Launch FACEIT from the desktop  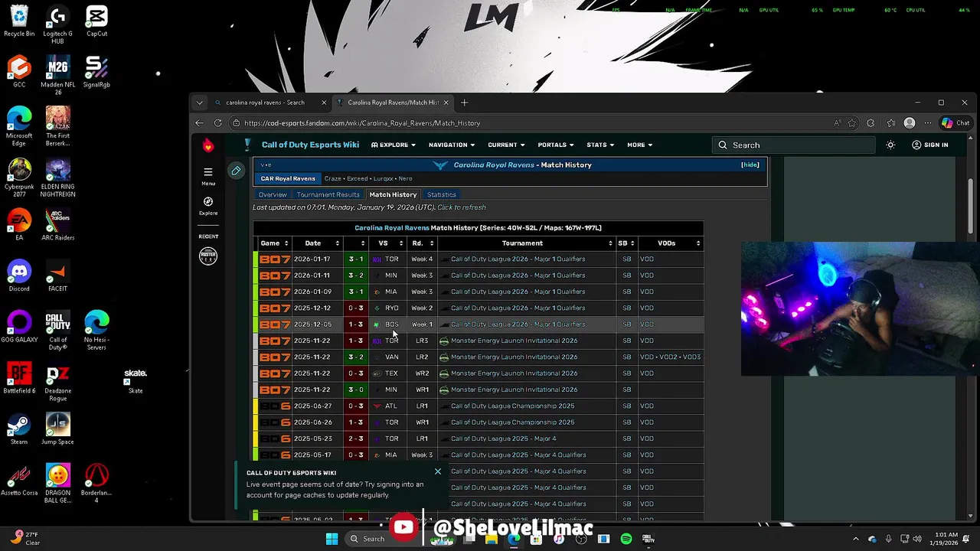click(x=57, y=275)
